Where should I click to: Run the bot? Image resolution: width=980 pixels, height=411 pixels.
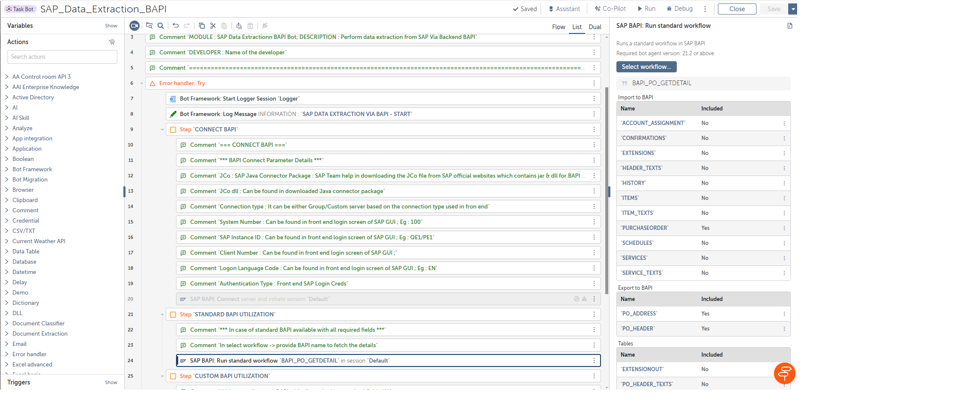647,9
